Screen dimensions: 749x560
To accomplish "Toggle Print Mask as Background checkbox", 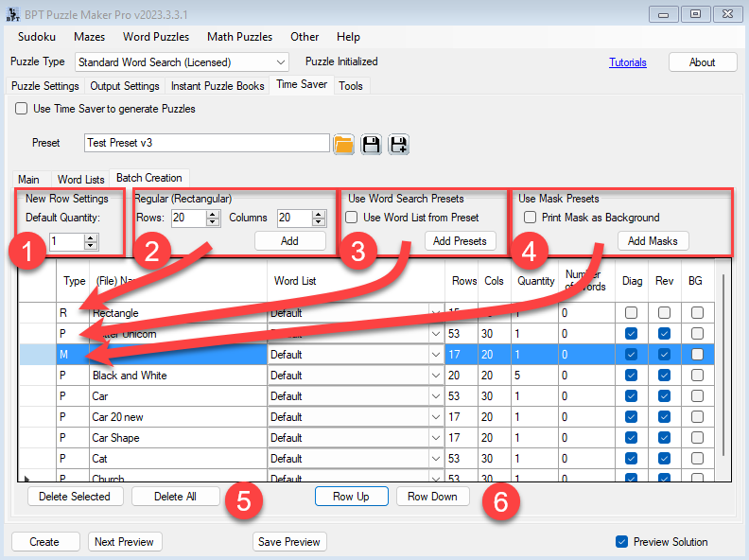I will point(530,218).
